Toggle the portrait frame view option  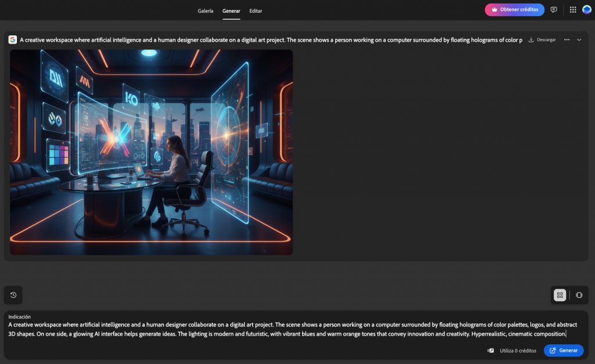579,295
